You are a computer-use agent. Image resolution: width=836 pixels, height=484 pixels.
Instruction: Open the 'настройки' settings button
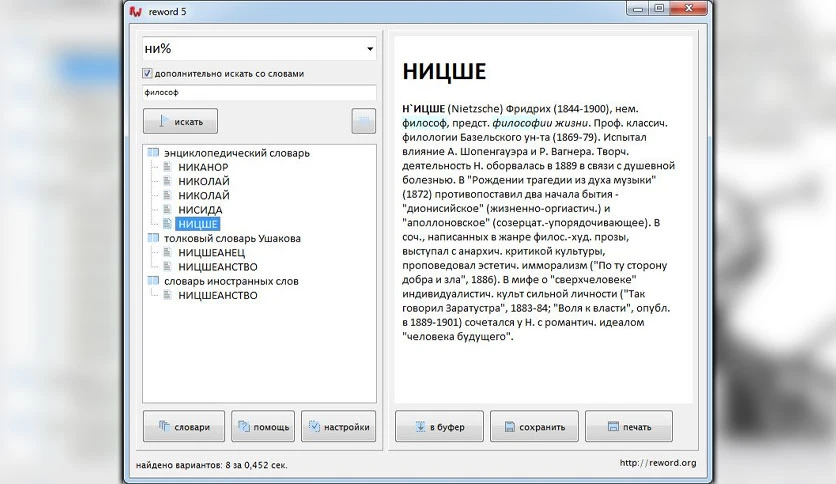pos(339,426)
